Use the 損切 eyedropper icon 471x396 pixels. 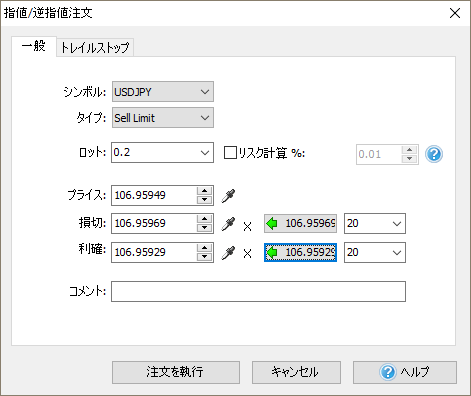[228, 224]
